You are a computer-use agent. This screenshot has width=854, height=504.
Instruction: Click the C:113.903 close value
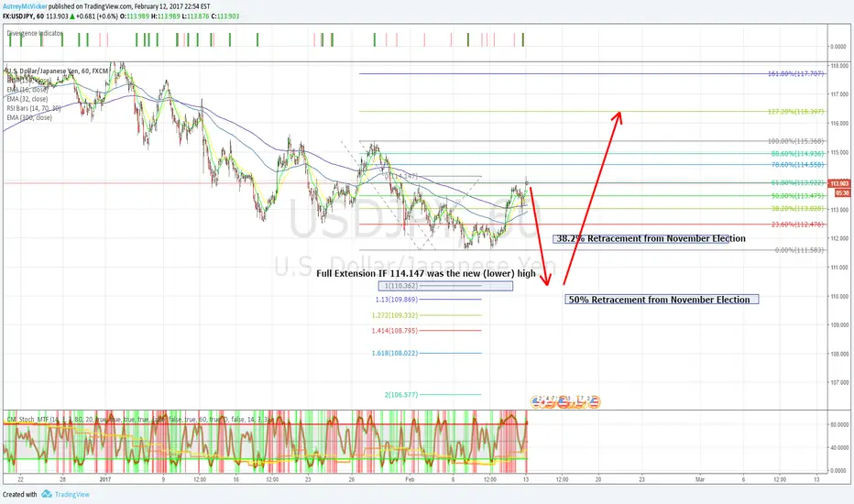[225, 16]
